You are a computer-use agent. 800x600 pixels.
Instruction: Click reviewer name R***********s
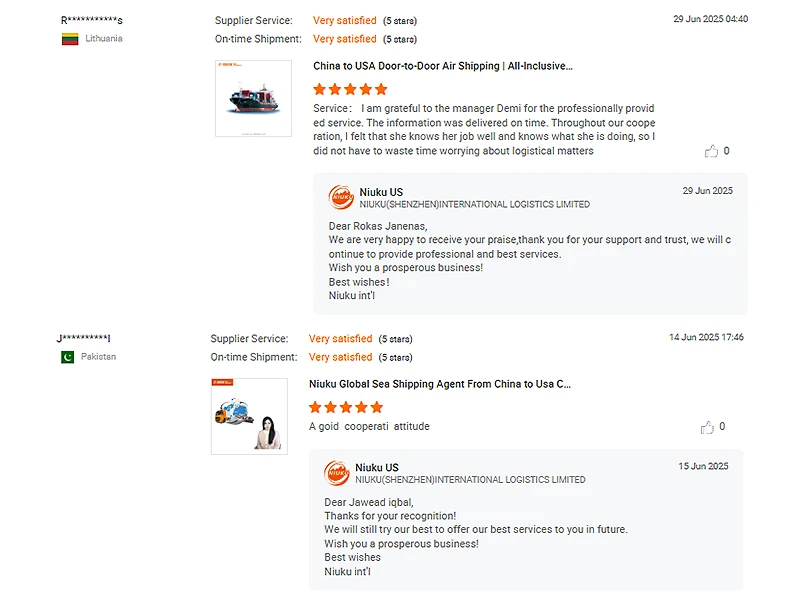tap(92, 20)
